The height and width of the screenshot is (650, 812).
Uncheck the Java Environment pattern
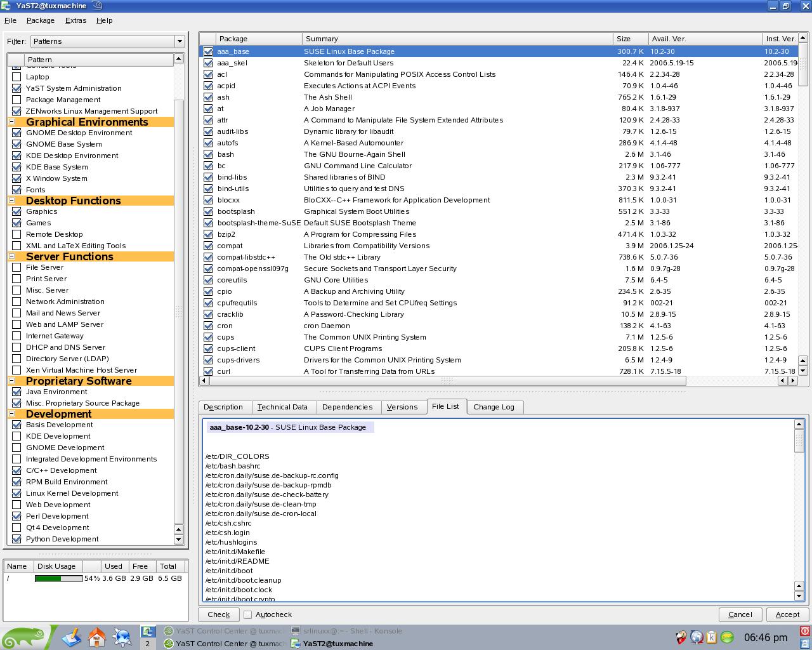(16, 392)
